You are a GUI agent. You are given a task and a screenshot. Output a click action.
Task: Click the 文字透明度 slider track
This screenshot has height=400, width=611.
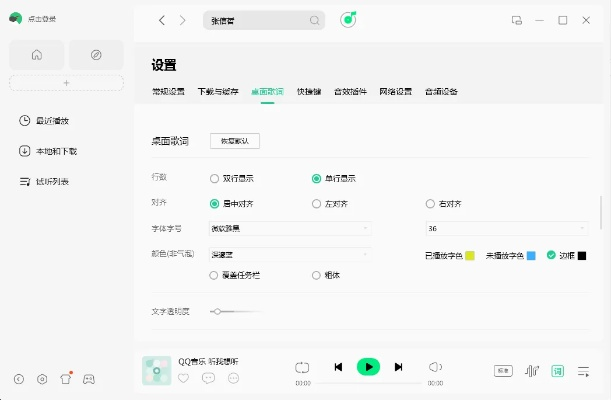(x=236, y=311)
